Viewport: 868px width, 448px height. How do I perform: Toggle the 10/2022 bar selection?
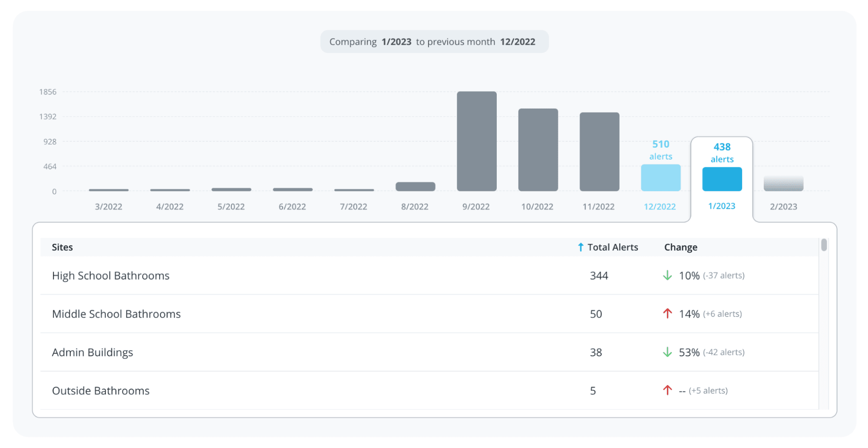pos(538,150)
